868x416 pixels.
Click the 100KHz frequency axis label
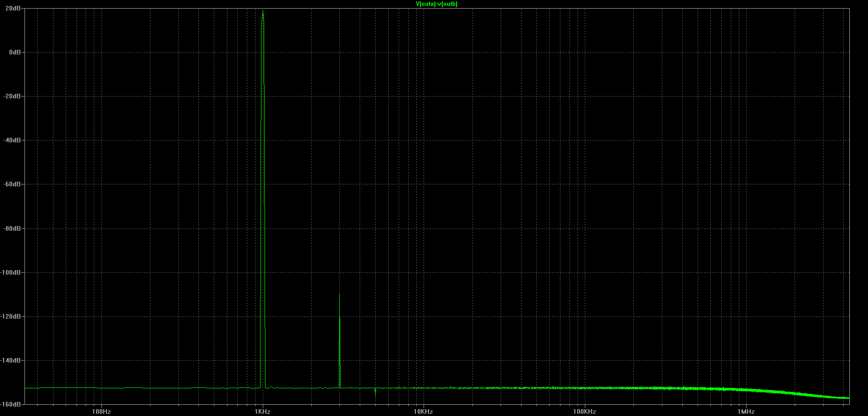pyautogui.click(x=584, y=412)
